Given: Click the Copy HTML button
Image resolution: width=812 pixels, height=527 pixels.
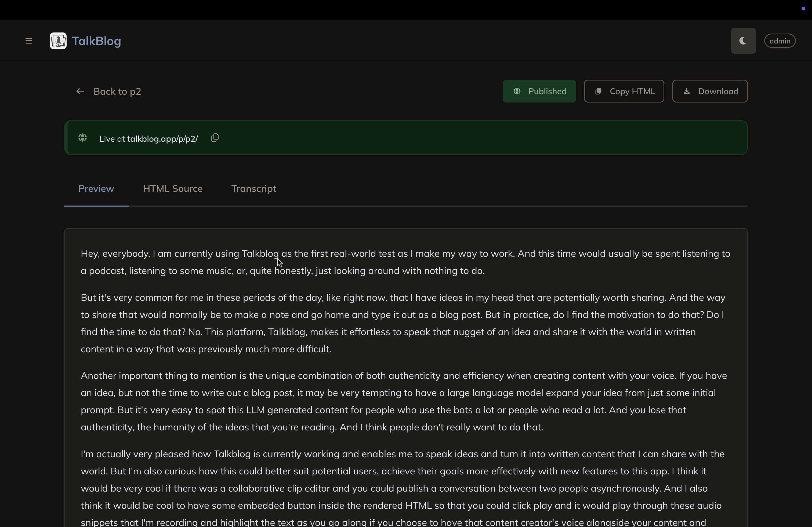Looking at the screenshot, I should [x=624, y=91].
